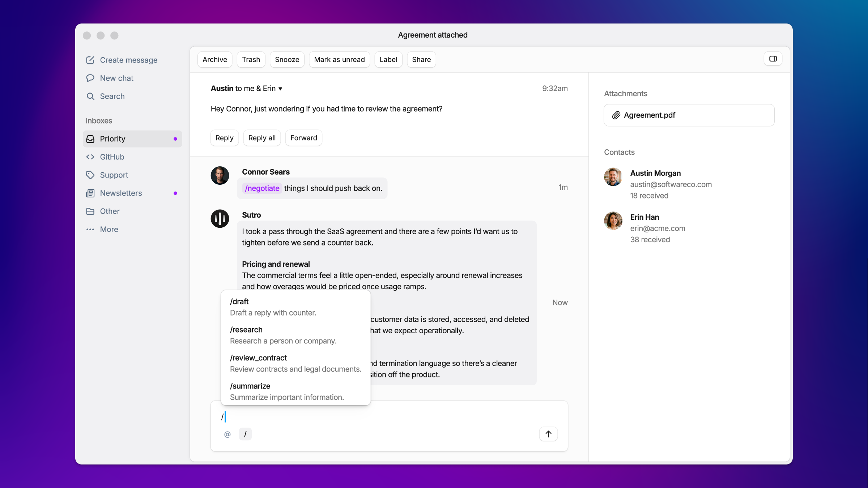Click Austin Morgan's contact avatar
The image size is (868, 488).
(x=613, y=177)
